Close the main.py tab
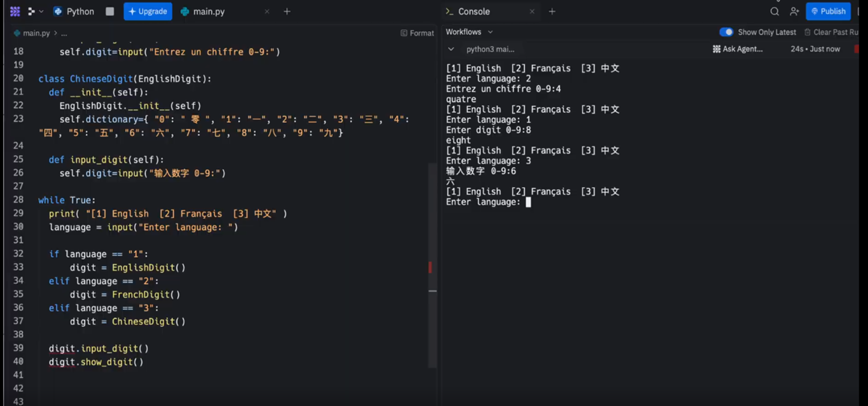 [267, 11]
